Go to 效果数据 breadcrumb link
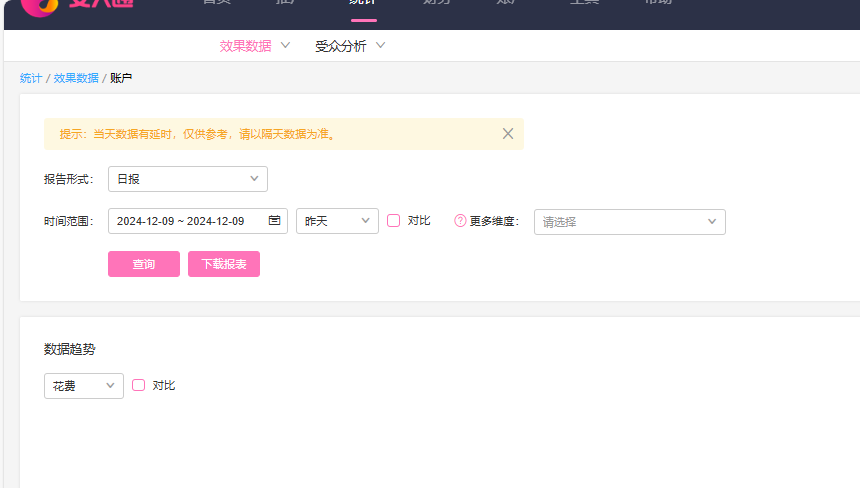Viewport: 860px width, 488px height. [x=76, y=78]
